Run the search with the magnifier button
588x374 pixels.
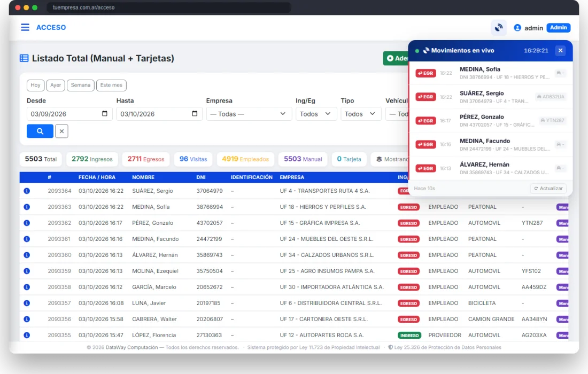click(x=40, y=131)
